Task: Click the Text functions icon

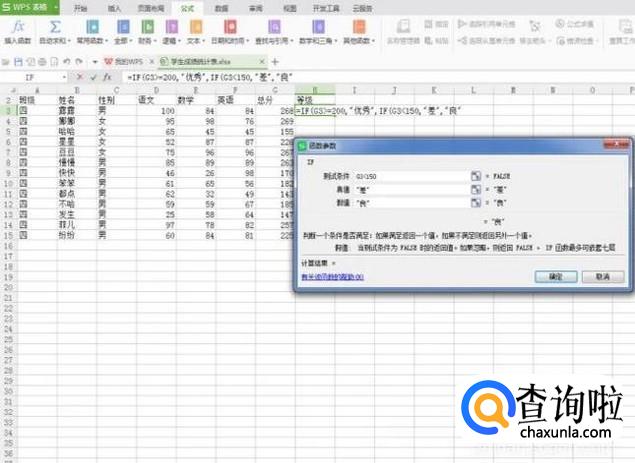Action: coord(196,28)
